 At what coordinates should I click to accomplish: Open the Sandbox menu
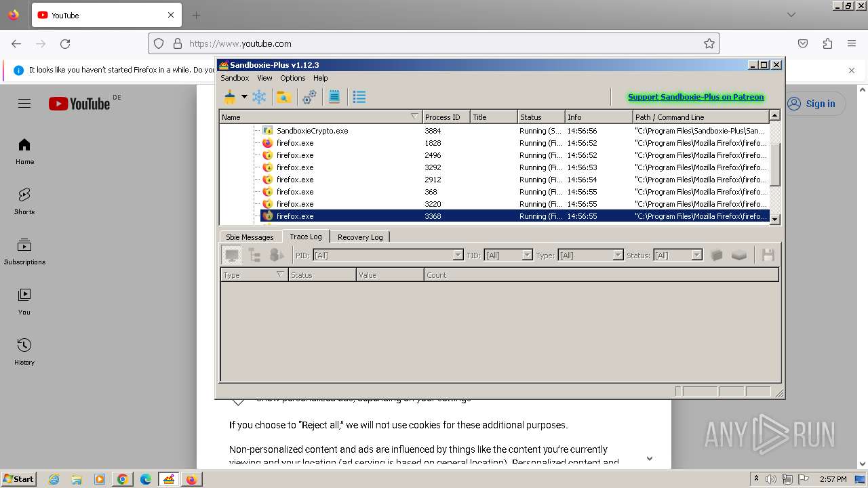(x=235, y=78)
